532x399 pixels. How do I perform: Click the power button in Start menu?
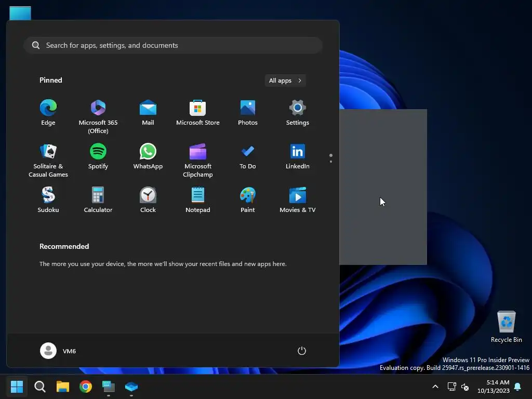coord(302,351)
